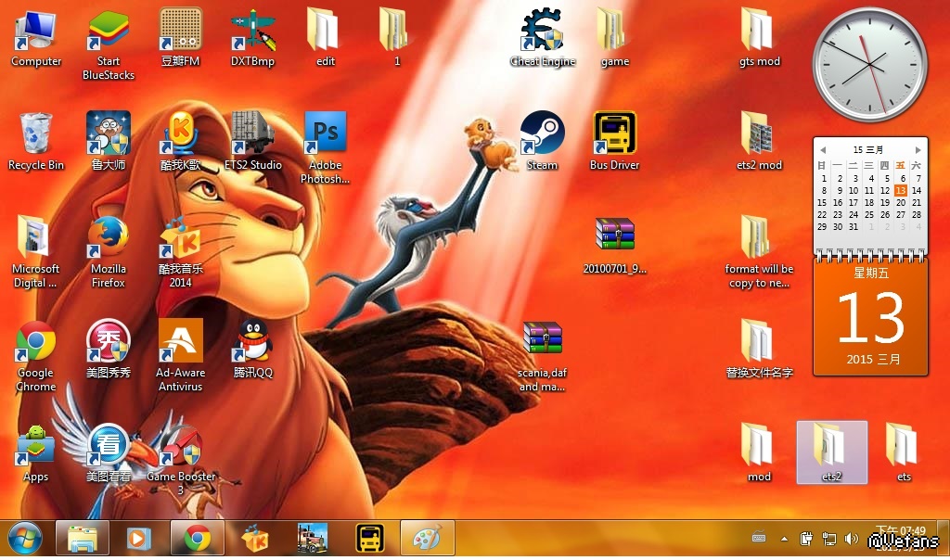
Task: Launch the Steam shortcut
Action: [542, 142]
